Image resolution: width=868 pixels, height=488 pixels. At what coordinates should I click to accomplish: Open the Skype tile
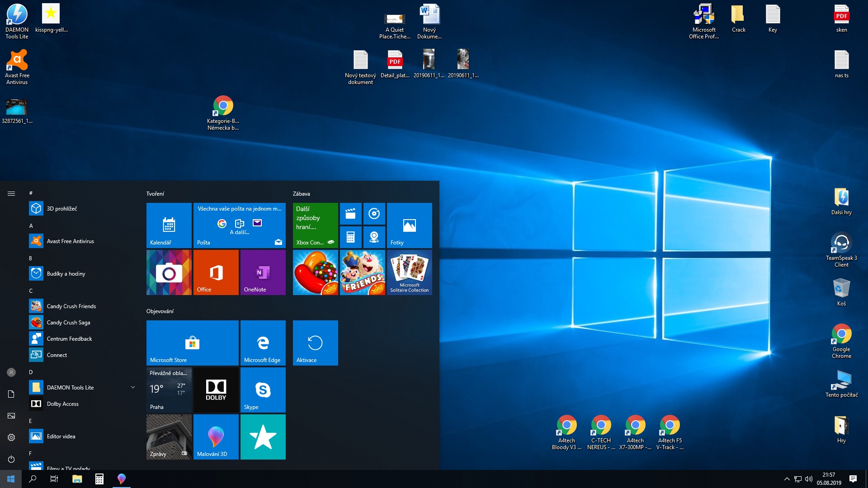tap(263, 389)
